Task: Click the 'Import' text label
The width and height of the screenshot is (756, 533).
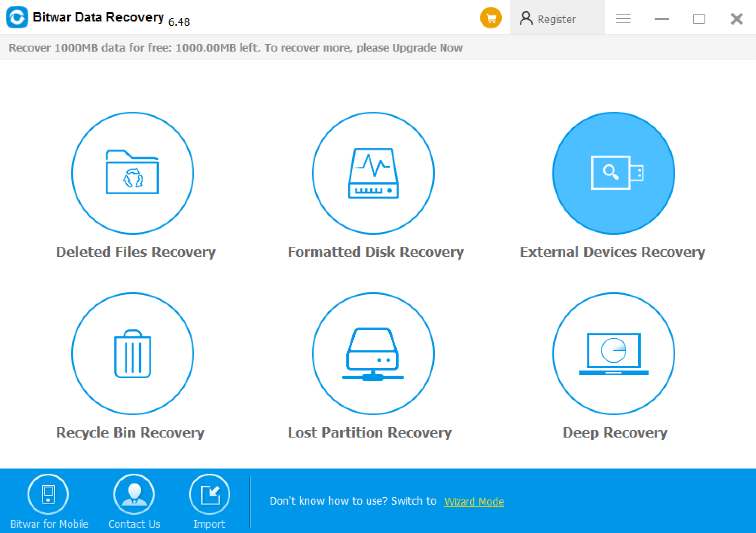Action: pyautogui.click(x=209, y=524)
